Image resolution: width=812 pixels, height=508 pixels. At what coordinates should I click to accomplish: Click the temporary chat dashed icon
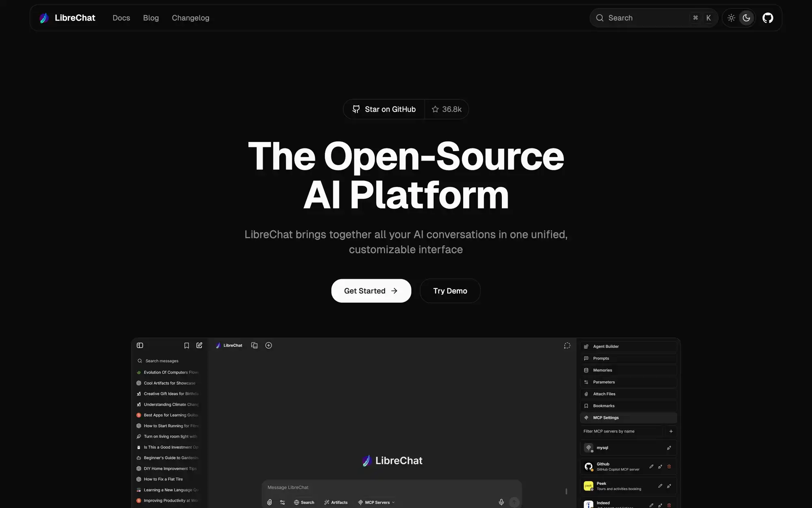567,345
